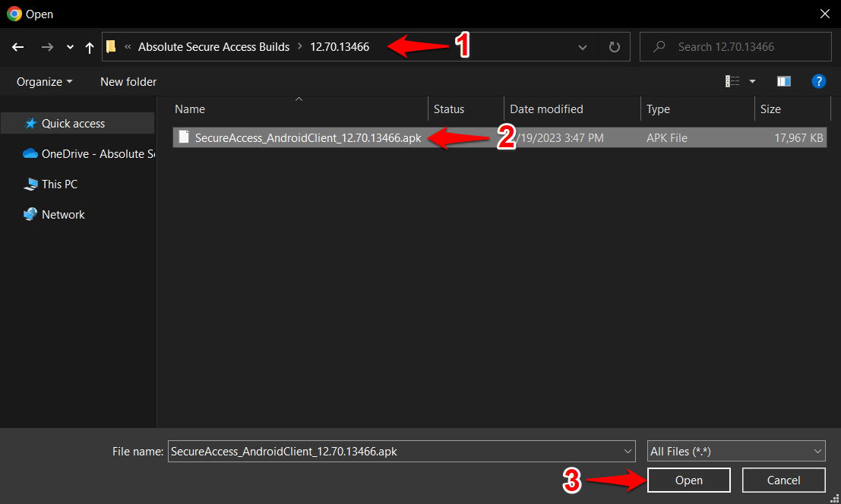This screenshot has width=841, height=504.
Task: Change the view layout icon
Action: point(732,81)
